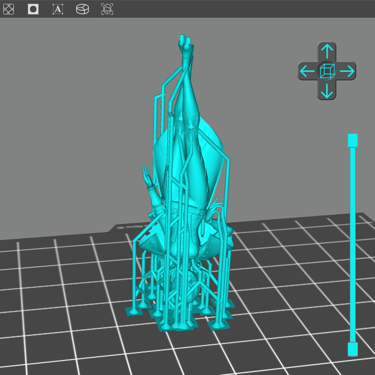The width and height of the screenshot is (375, 375).
Task: Click the skull scan icon in toolbar
Action: pyautogui.click(x=107, y=9)
